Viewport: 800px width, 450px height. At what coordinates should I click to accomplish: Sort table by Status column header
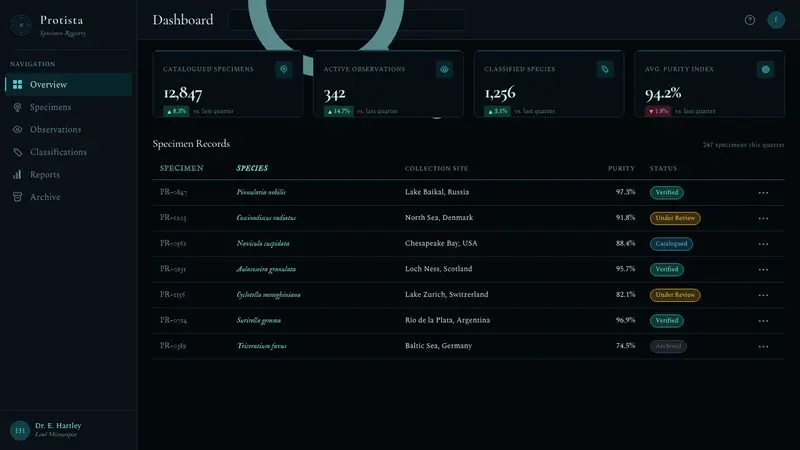pos(663,168)
